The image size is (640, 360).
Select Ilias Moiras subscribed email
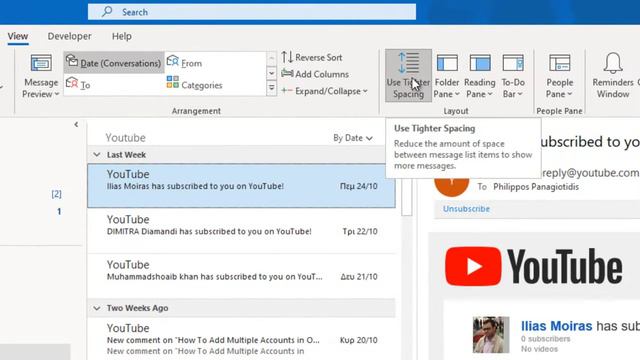(x=241, y=186)
